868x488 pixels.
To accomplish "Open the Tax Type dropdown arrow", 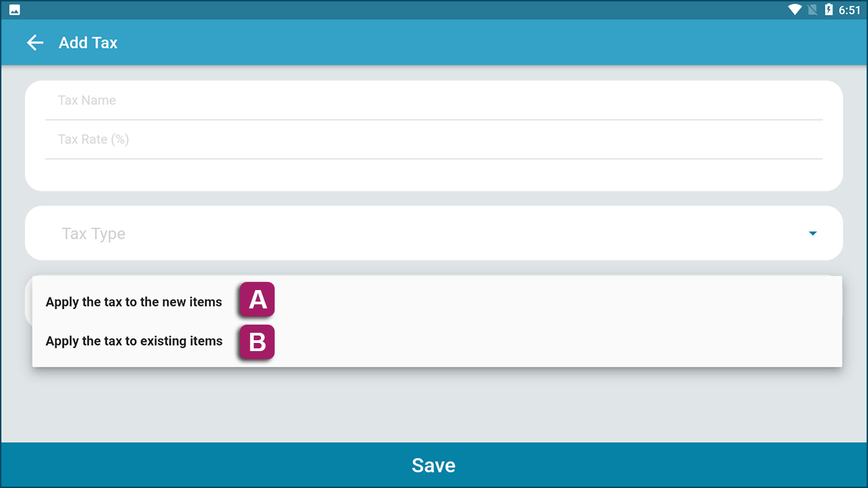I will click(x=812, y=234).
